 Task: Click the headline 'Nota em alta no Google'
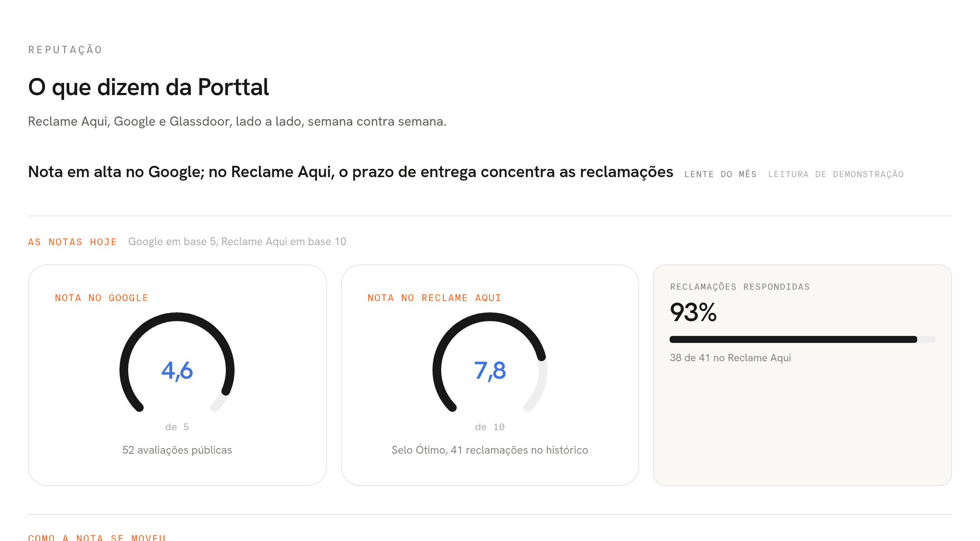tap(350, 172)
